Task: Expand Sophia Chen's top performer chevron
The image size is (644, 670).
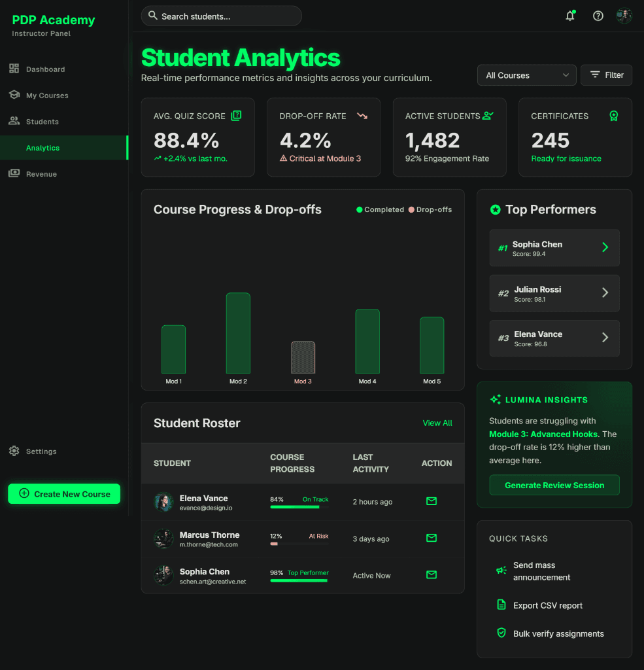Action: 605,247
